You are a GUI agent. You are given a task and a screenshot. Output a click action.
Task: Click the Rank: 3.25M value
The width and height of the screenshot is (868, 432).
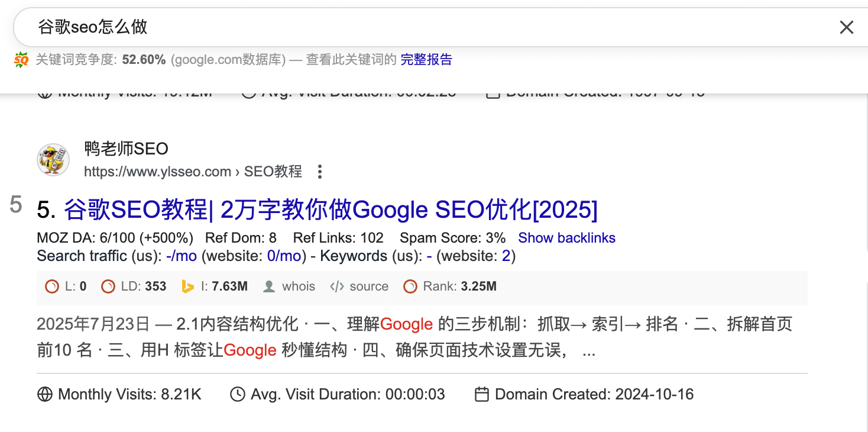point(460,286)
